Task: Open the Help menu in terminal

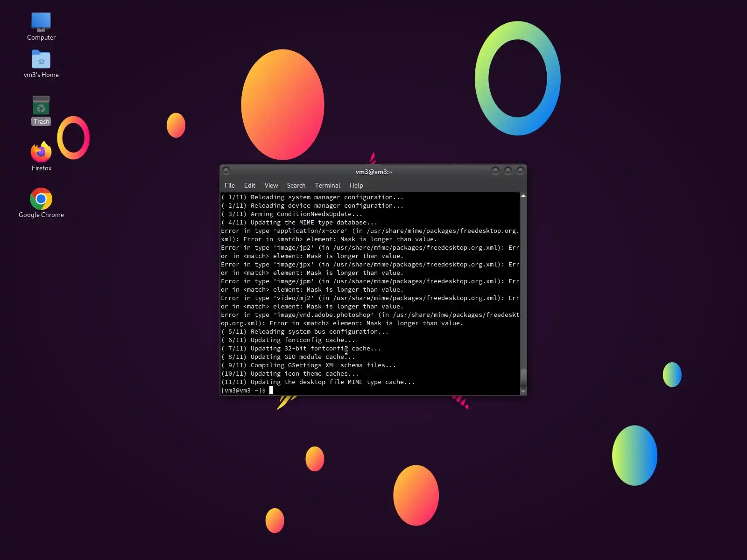Action: click(x=356, y=185)
